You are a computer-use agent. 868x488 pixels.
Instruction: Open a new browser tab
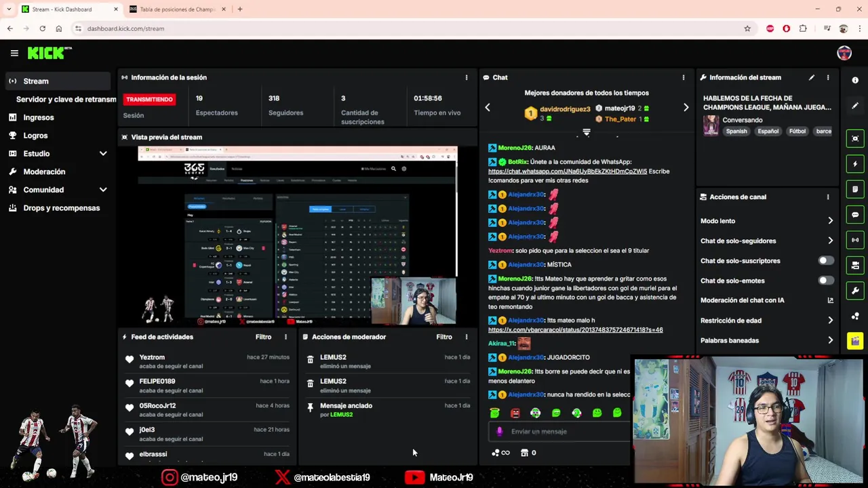239,9
